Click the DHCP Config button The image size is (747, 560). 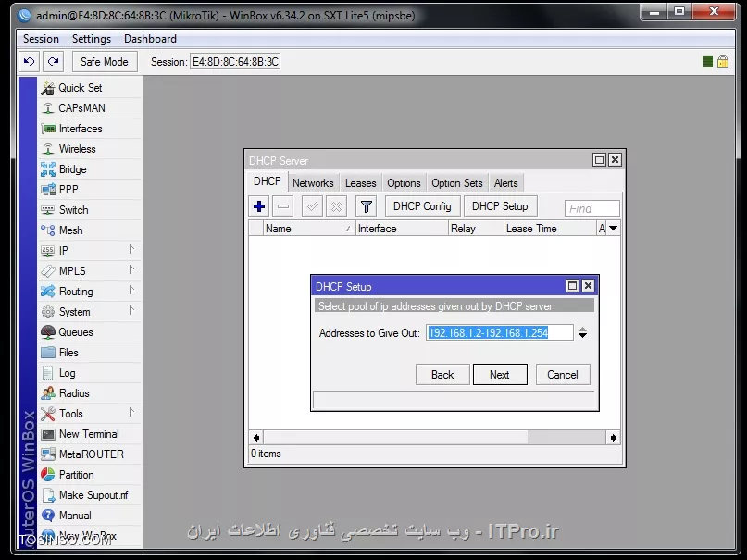[x=422, y=206]
